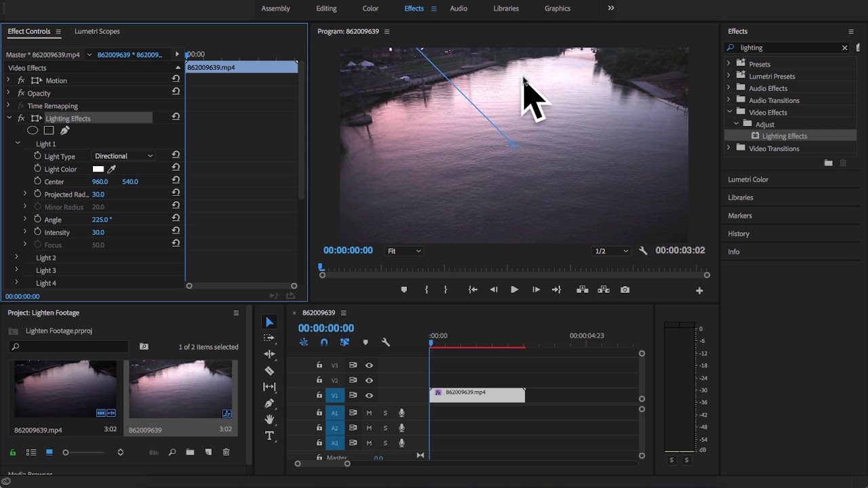The height and width of the screenshot is (488, 868).
Task: Open timeline display settings wrench
Action: pyautogui.click(x=386, y=342)
